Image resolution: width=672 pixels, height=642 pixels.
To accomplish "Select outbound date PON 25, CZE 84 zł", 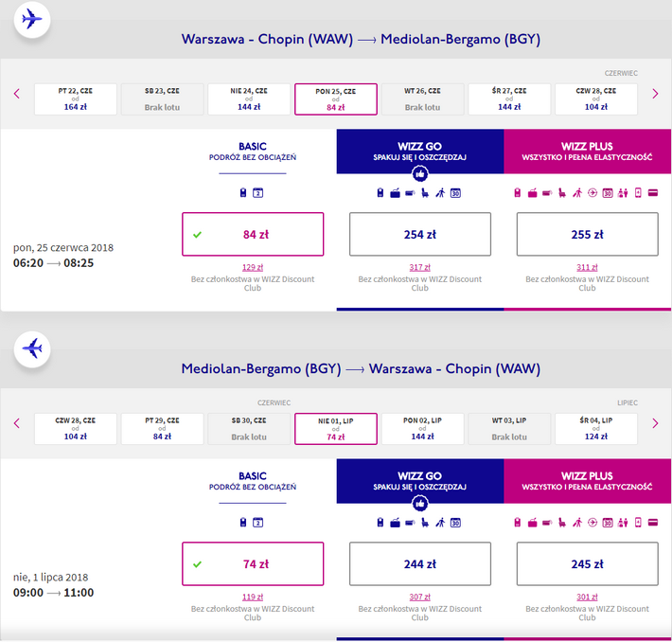I will click(336, 99).
